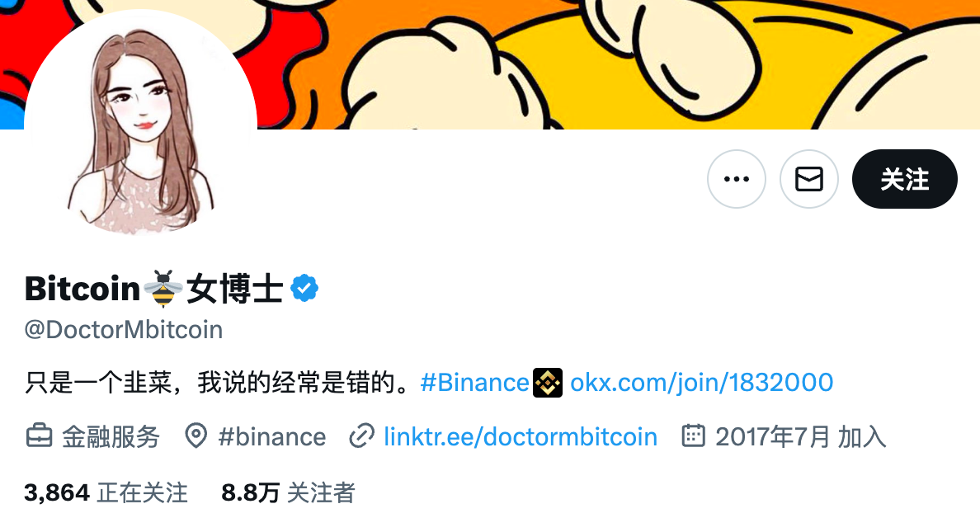Click the bee emoji in display name
The height and width of the screenshot is (518, 980).
click(x=163, y=289)
